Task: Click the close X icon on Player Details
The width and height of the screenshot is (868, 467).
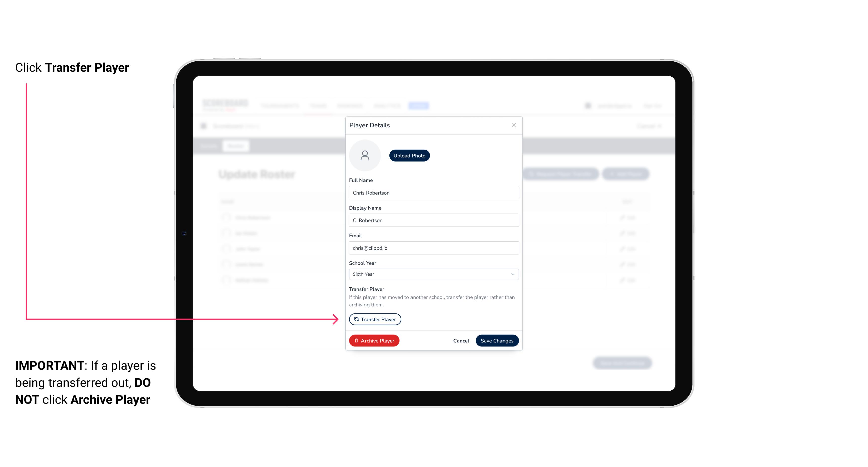Action: (514, 125)
